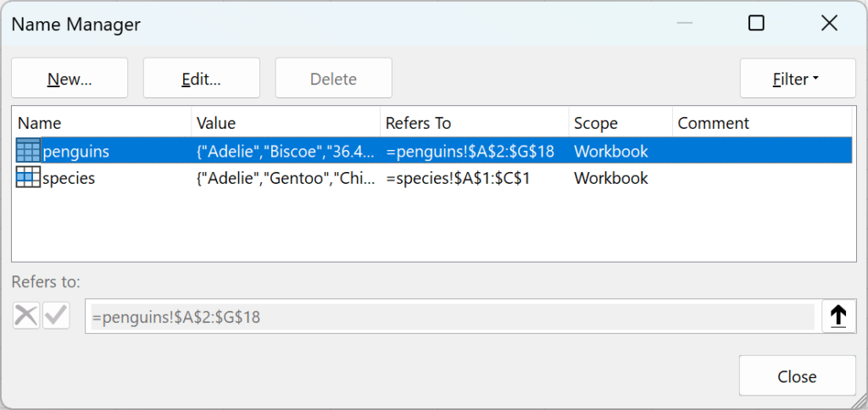Image resolution: width=868 pixels, height=410 pixels.
Task: Click the Delete button
Action: pos(333,79)
